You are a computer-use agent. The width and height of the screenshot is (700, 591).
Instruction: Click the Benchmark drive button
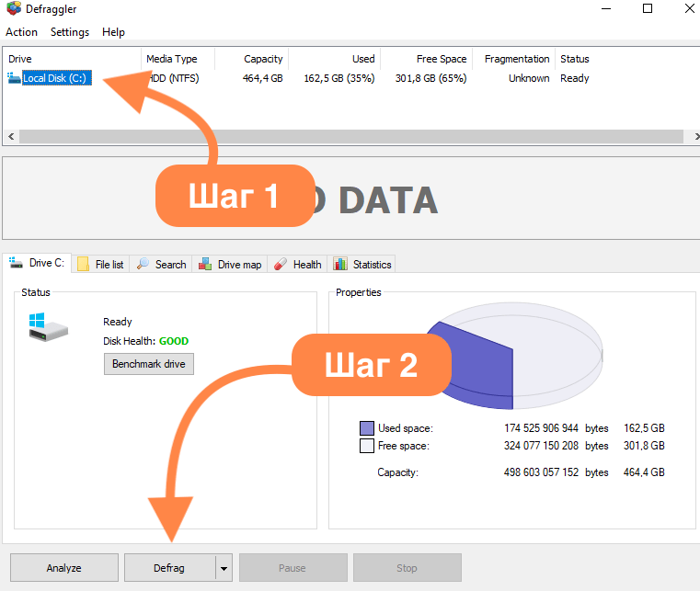pyautogui.click(x=149, y=364)
